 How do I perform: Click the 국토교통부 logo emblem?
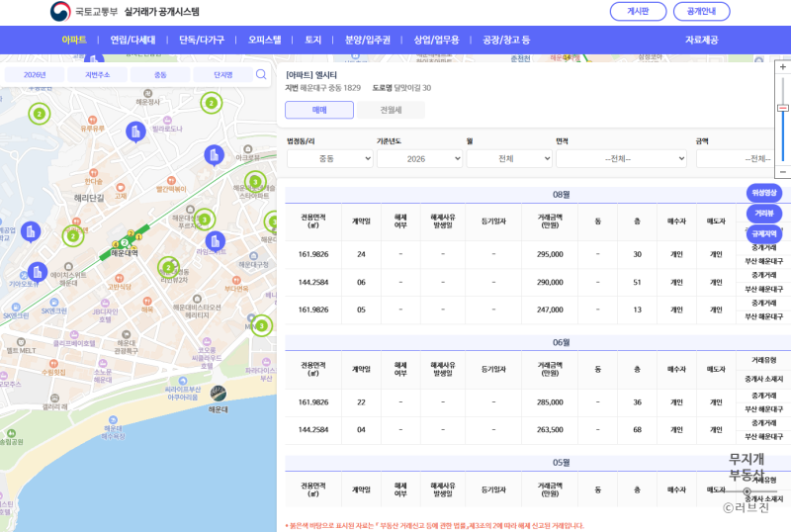pyautogui.click(x=60, y=11)
